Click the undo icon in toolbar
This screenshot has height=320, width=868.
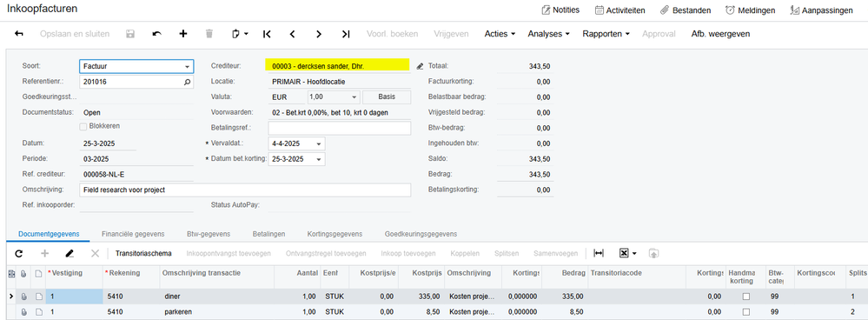coord(157,34)
